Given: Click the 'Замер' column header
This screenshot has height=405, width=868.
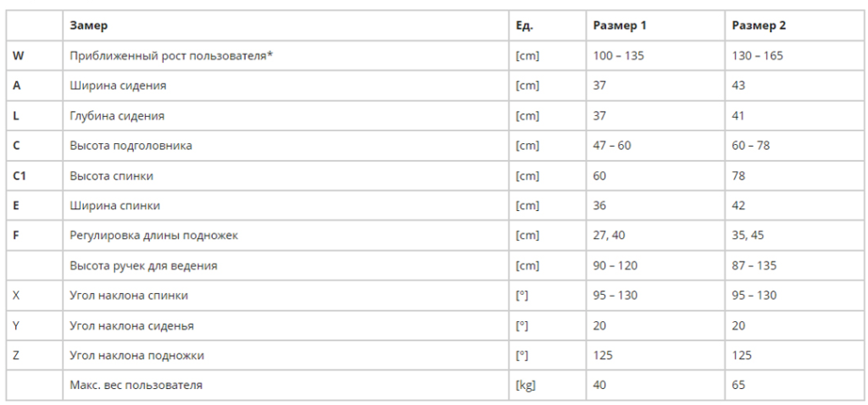Looking at the screenshot, I should tap(88, 25).
